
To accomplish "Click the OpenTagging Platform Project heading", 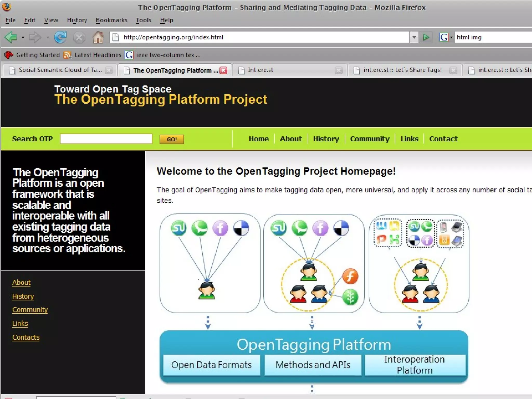I will coord(161,99).
